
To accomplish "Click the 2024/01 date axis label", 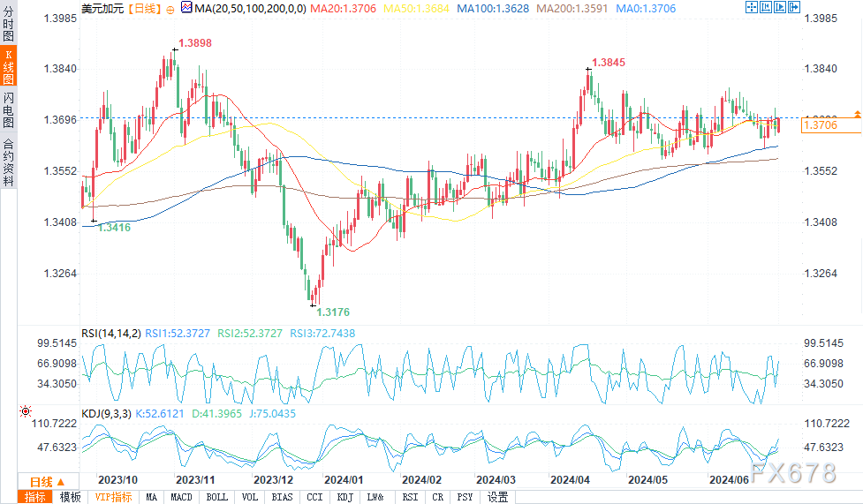I will 344,480.
